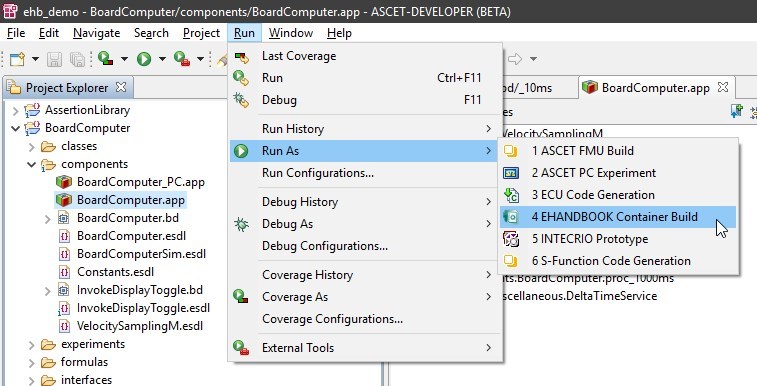Open the External Tools submenu
Screen dimensions: 757x386
point(365,348)
